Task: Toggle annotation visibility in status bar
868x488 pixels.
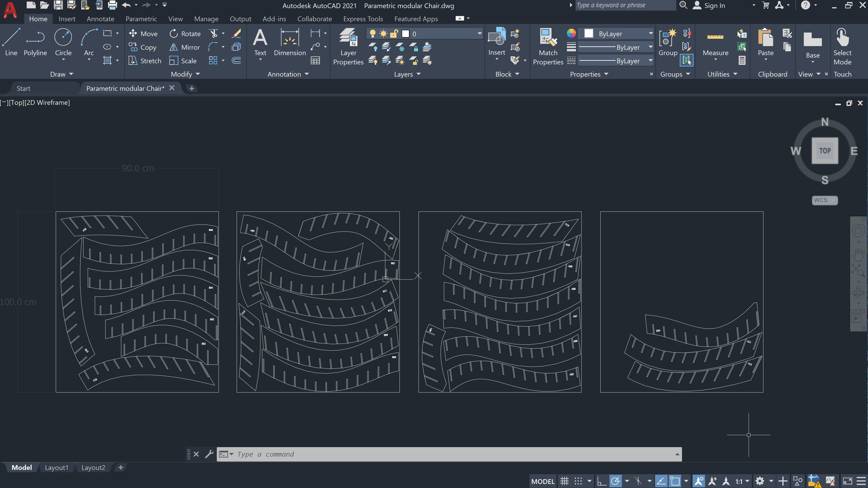Action: 698,481
